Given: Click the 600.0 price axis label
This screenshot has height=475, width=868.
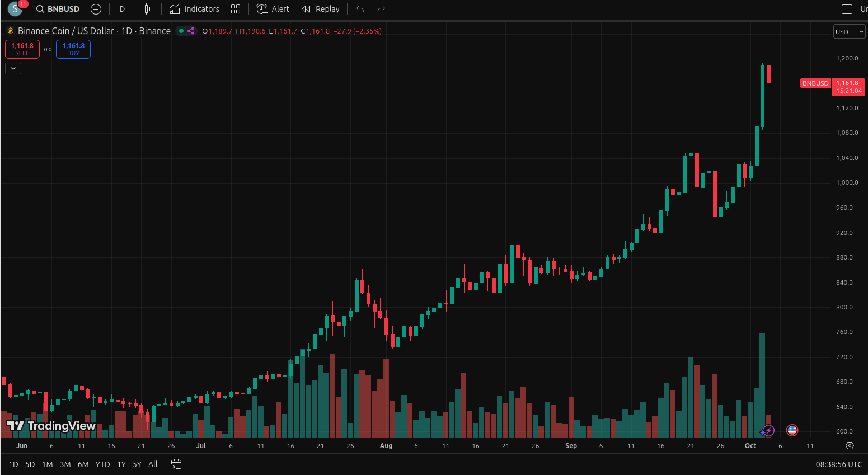Looking at the screenshot, I should tap(844, 431).
